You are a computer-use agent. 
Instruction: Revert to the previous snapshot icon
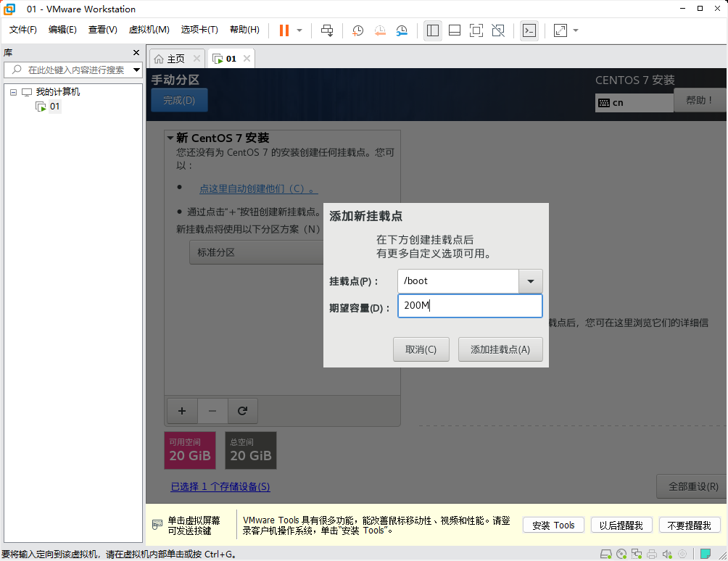pyautogui.click(x=380, y=30)
